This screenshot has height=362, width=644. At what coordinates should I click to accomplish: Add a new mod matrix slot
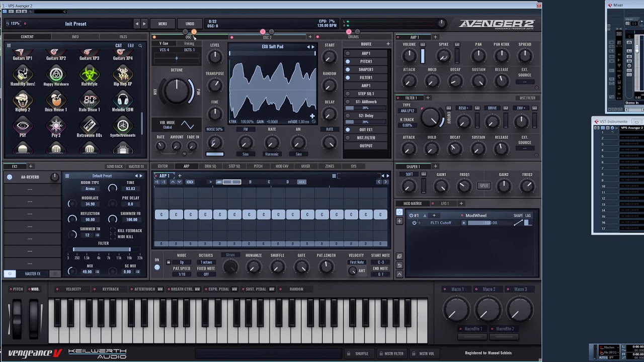399,221
